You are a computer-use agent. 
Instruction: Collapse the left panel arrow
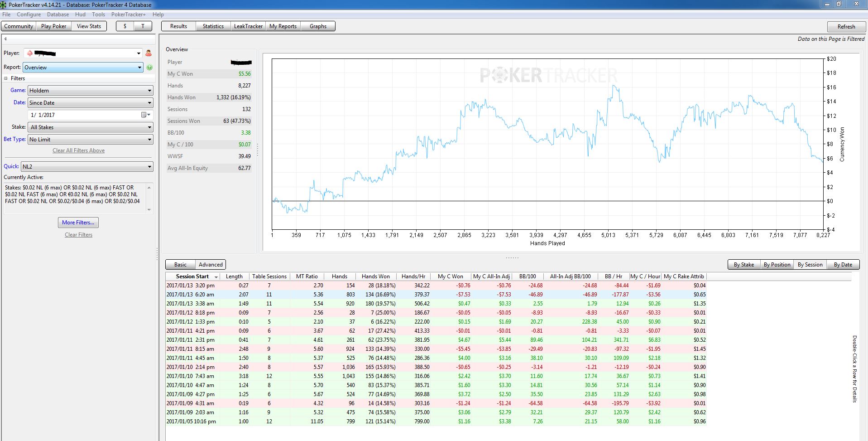point(5,39)
